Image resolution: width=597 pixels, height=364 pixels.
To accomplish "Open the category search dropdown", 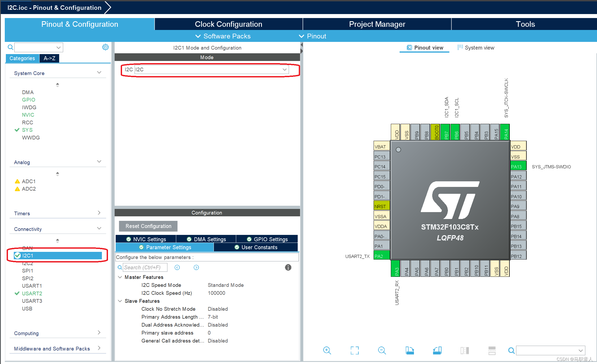I will 39,47.
